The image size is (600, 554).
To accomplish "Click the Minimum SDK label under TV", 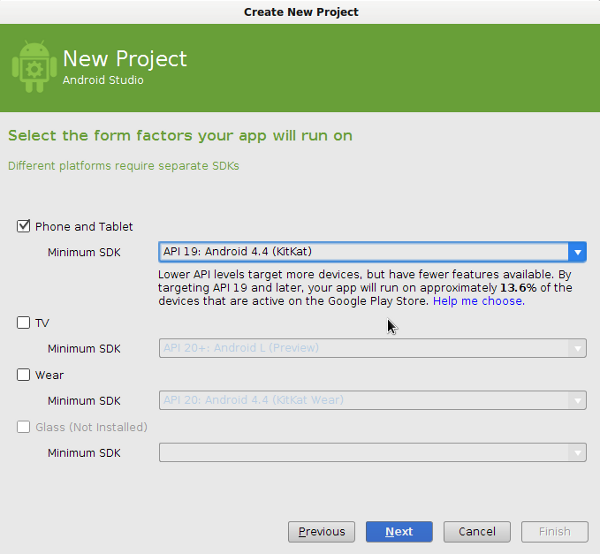I will pos(84,349).
